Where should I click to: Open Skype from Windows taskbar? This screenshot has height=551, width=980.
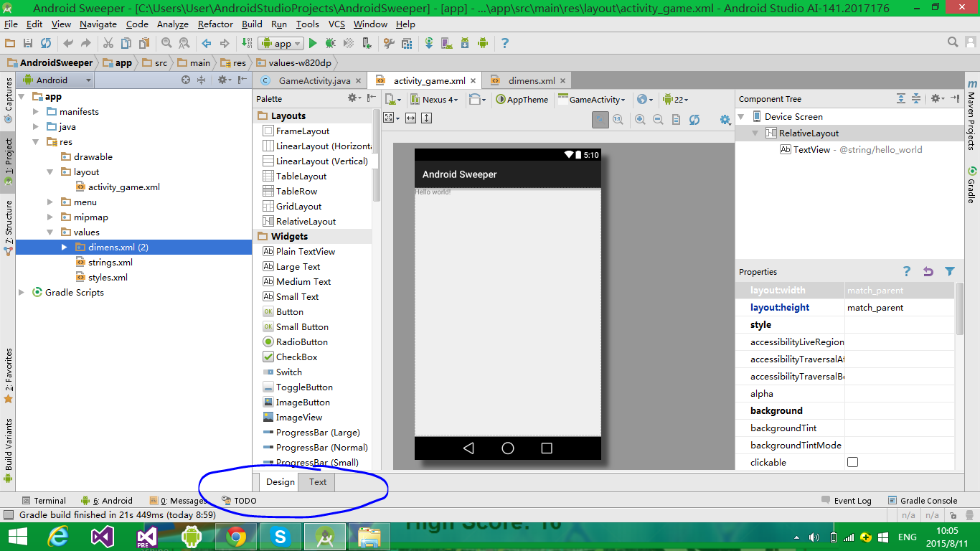[280, 537]
